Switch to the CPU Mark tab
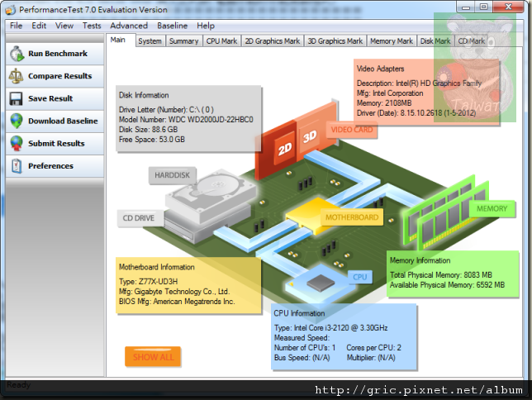Viewport: 532px width, 400px height. (221, 41)
